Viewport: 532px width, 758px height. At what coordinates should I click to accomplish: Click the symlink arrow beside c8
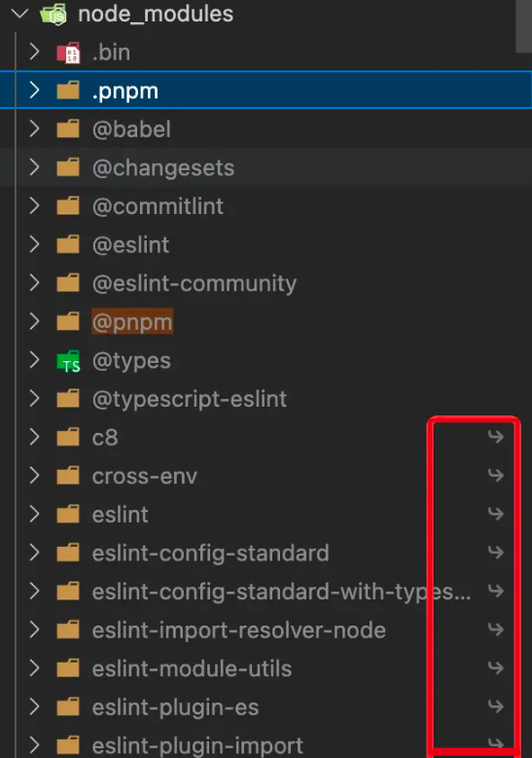(495, 437)
